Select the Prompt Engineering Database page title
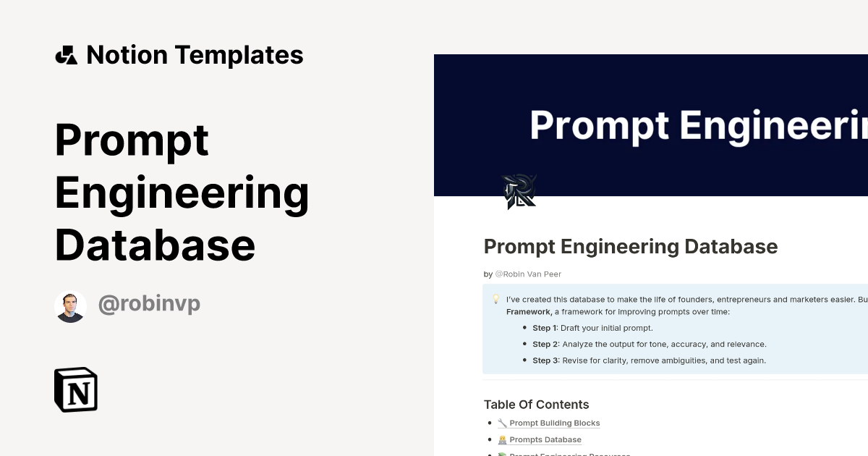The image size is (868, 456). 631,246
